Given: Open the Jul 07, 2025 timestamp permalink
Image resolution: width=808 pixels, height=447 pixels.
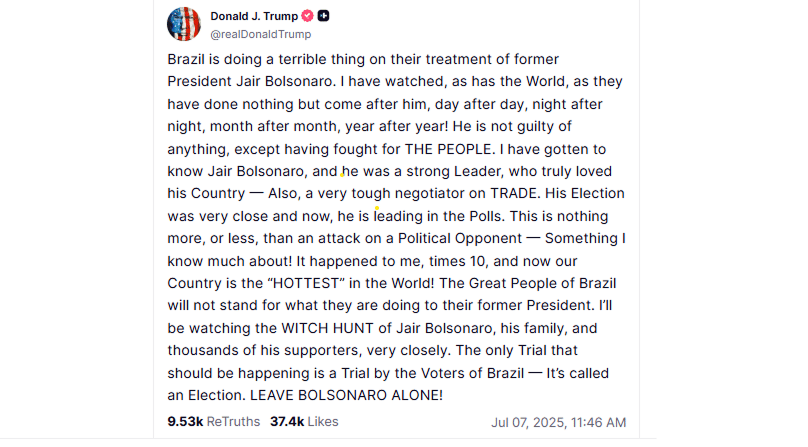Looking at the screenshot, I should pyautogui.click(x=559, y=423).
